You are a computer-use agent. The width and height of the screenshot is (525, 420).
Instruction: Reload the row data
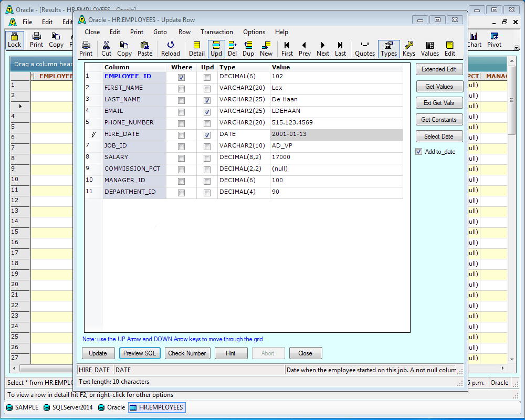click(171, 49)
